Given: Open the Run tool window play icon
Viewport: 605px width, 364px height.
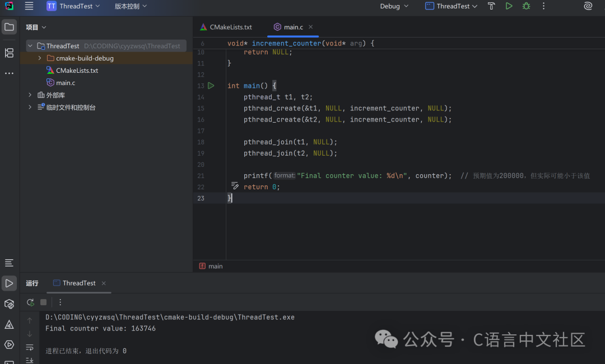Looking at the screenshot, I should 10,283.
